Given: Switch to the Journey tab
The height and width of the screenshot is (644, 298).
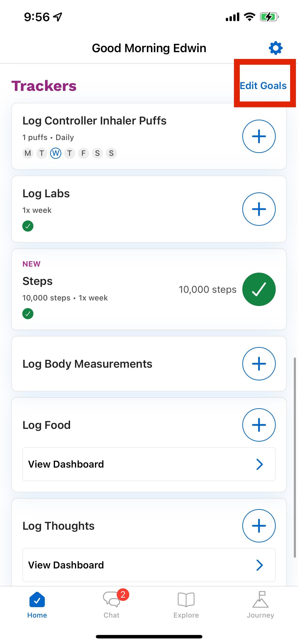Looking at the screenshot, I should coord(260,605).
